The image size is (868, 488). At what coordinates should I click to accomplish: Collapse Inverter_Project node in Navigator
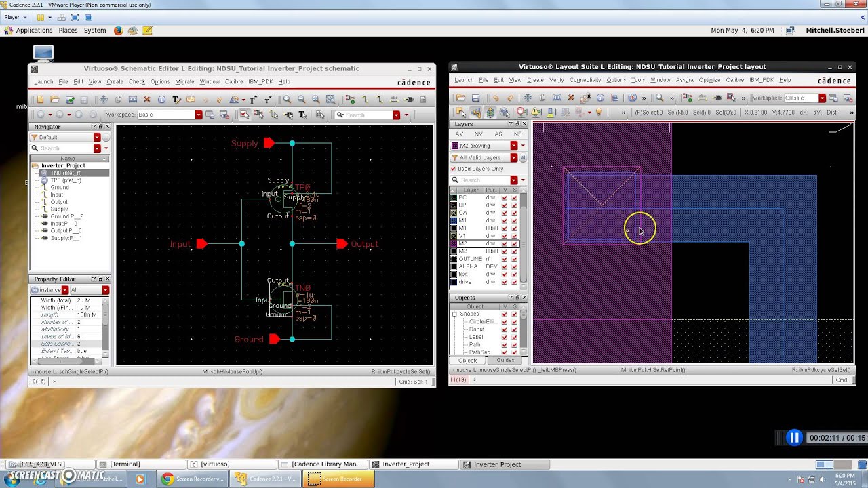tap(35, 165)
